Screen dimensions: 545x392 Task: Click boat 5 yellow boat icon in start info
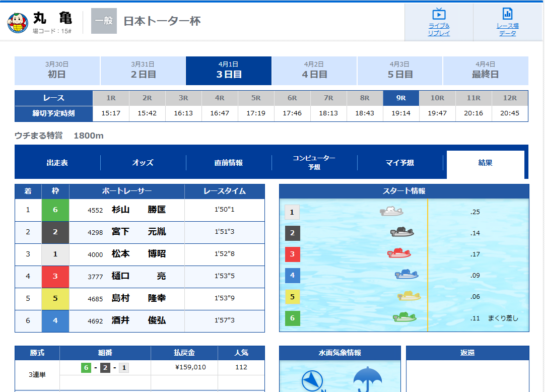pos(409,296)
